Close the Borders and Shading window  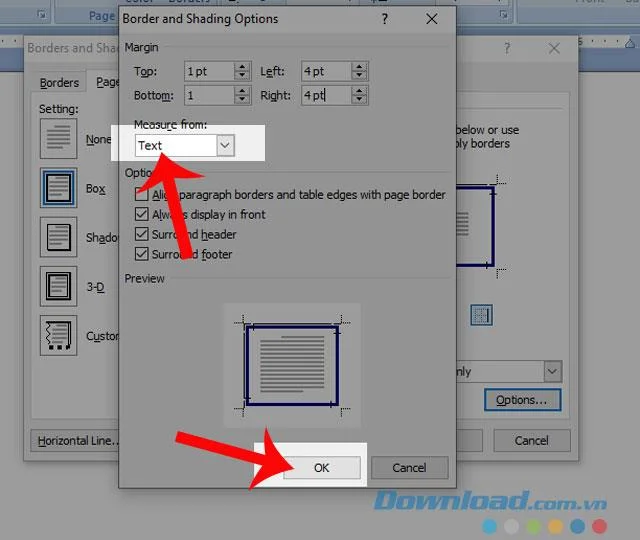pyautogui.click(x=554, y=49)
